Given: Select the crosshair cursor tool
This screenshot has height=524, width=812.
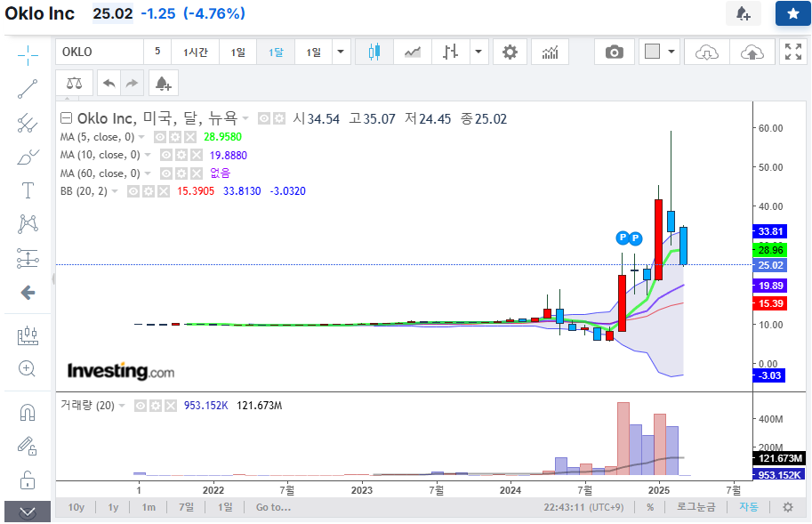Looking at the screenshot, I should pos(28,55).
